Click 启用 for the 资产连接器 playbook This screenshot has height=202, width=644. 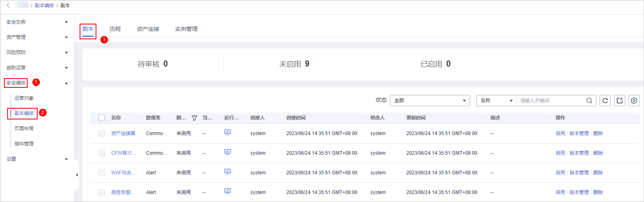560,133
